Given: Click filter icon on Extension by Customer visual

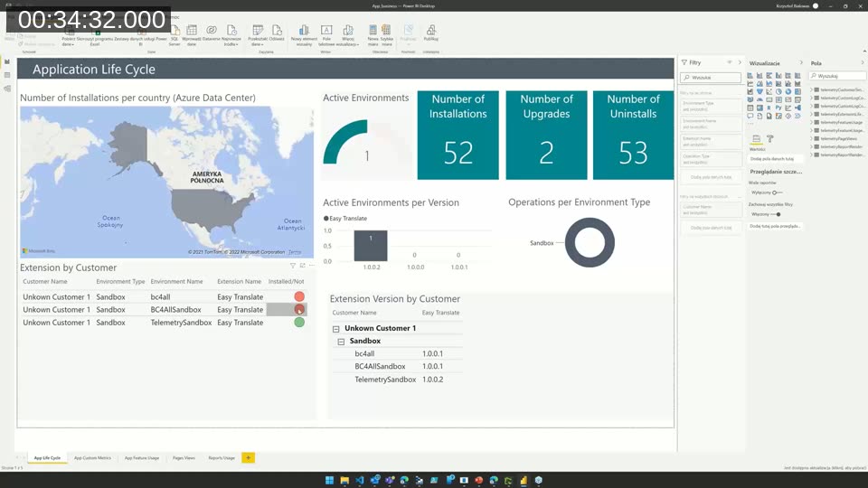Looking at the screenshot, I should coord(293,266).
